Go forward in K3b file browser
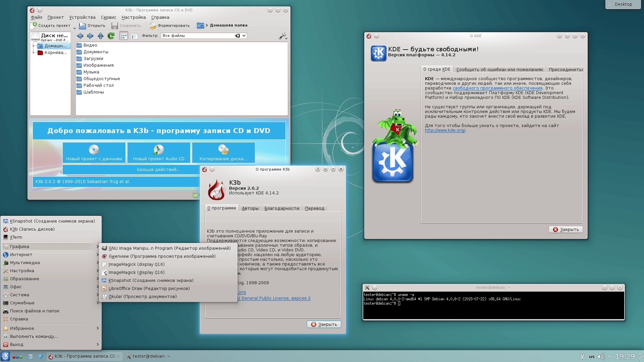644x362 pixels. click(90, 36)
